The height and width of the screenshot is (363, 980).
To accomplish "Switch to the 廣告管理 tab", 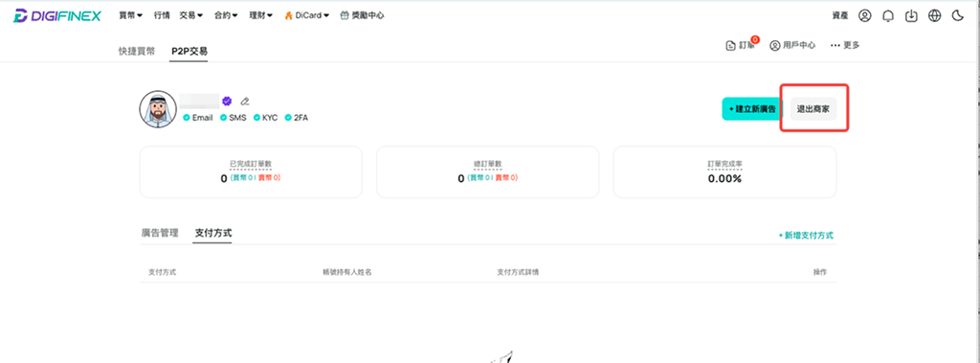I will (160, 233).
